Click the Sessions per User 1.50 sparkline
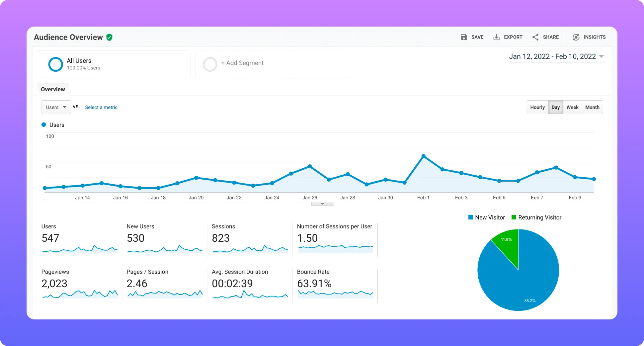The width and height of the screenshot is (644, 346). (x=336, y=249)
